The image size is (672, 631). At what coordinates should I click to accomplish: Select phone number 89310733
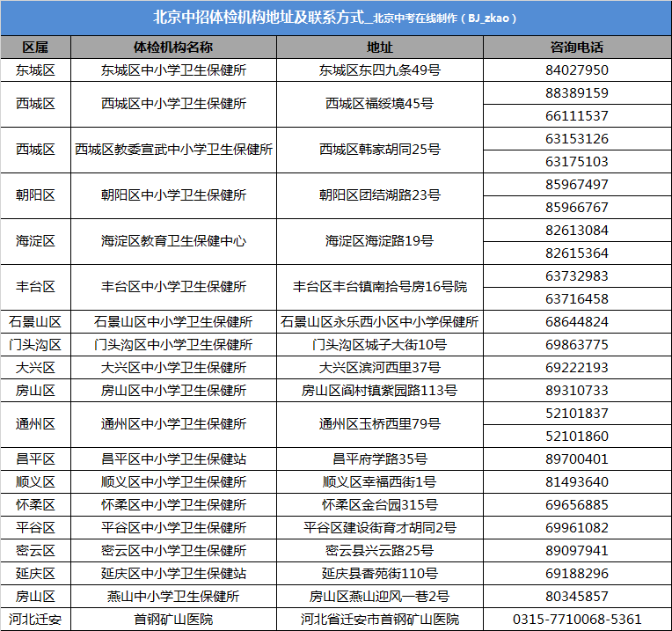pyautogui.click(x=577, y=391)
